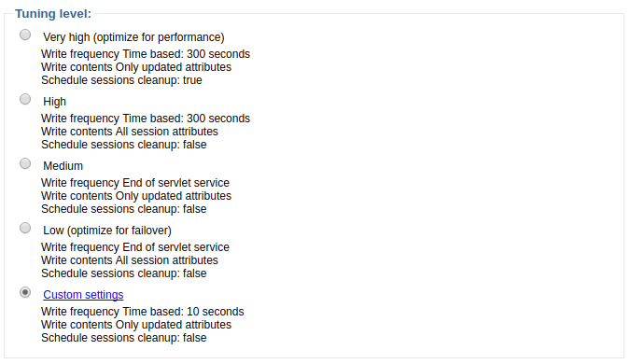
Task: Click 'Write contents All session attributes' under High
Action: click(x=130, y=132)
